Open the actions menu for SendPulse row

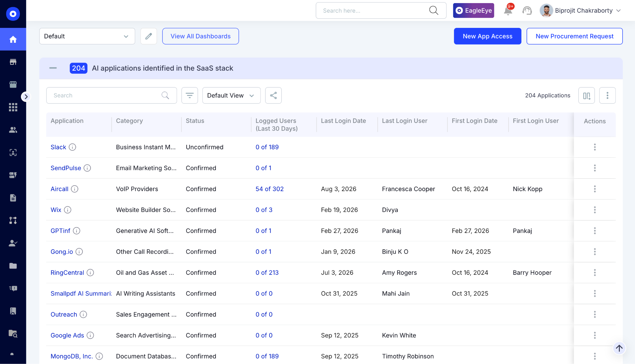click(x=595, y=168)
